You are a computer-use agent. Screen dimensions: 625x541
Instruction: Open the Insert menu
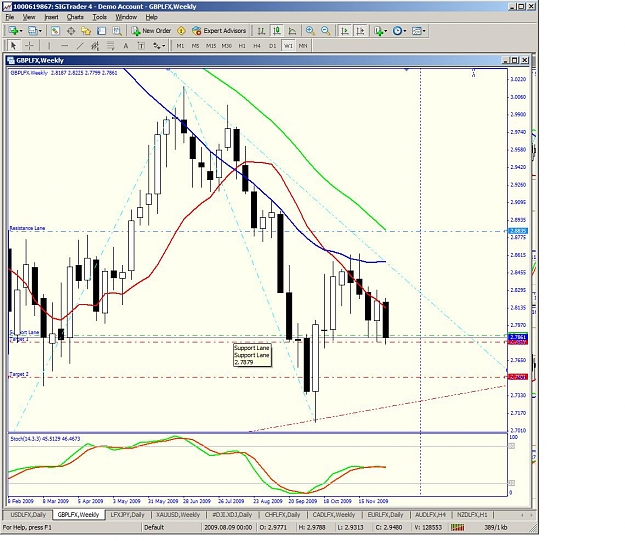(x=51, y=17)
